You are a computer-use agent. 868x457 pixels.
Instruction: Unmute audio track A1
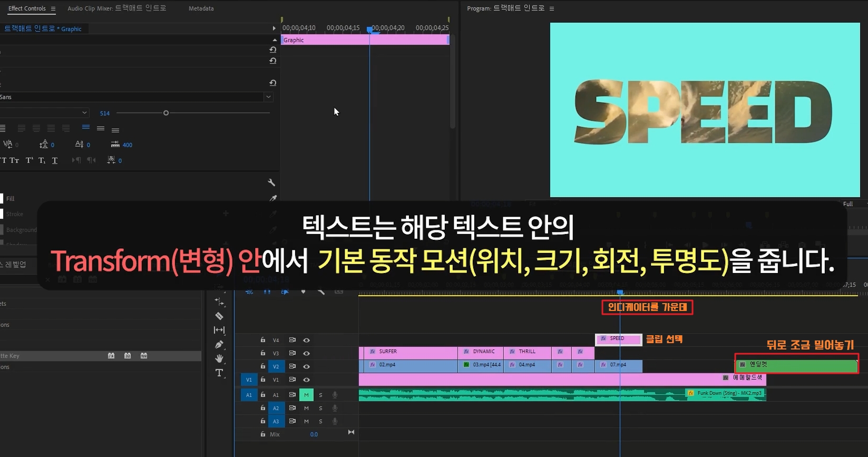(306, 394)
